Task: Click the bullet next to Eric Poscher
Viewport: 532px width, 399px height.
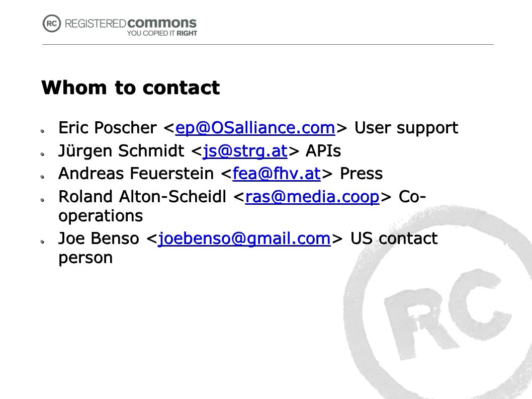Action: 42,131
